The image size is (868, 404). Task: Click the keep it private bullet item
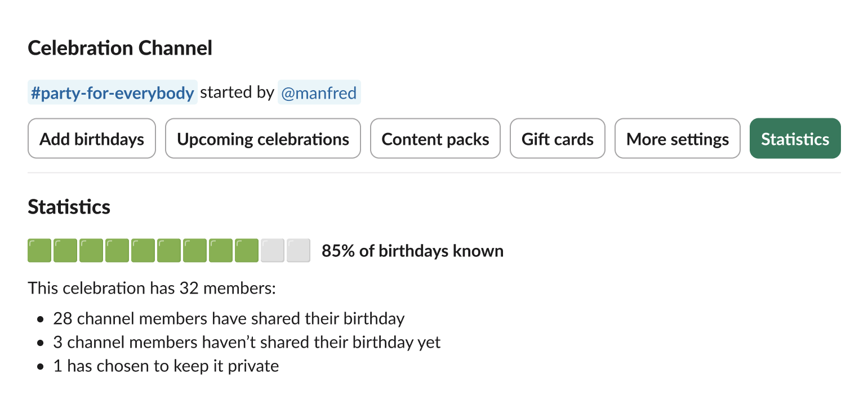point(166,366)
